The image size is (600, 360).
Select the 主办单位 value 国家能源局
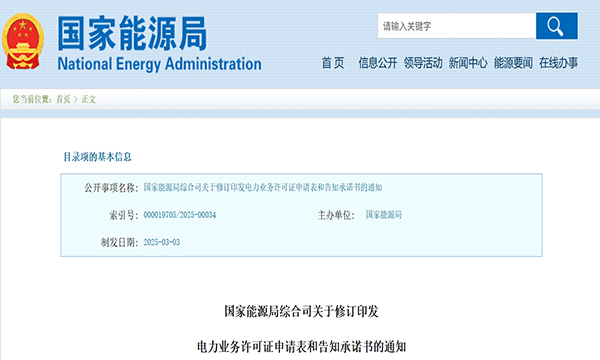click(x=383, y=215)
